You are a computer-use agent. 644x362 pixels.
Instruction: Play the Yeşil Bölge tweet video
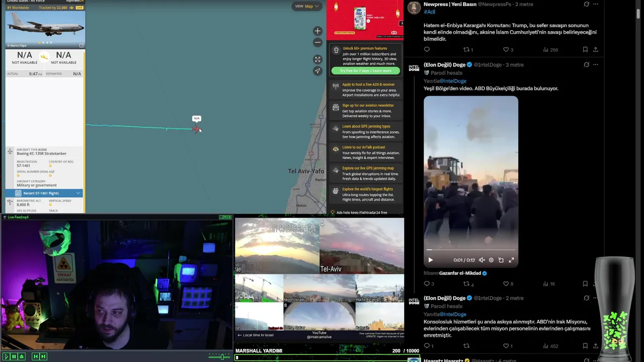click(x=430, y=260)
